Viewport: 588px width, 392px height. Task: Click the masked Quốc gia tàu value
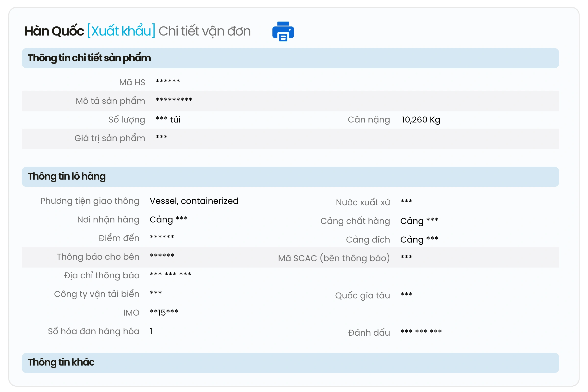(406, 294)
